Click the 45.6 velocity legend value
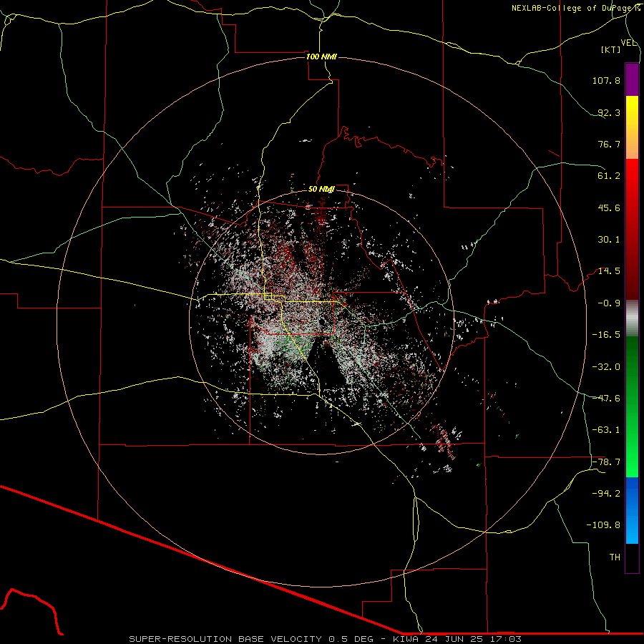Screen dimensions: 644x644 click(x=609, y=208)
